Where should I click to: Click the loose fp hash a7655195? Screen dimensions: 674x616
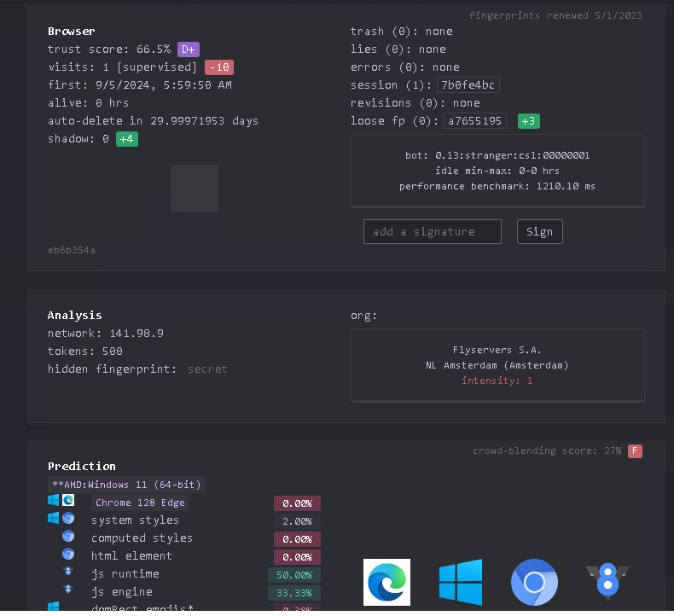point(474,121)
